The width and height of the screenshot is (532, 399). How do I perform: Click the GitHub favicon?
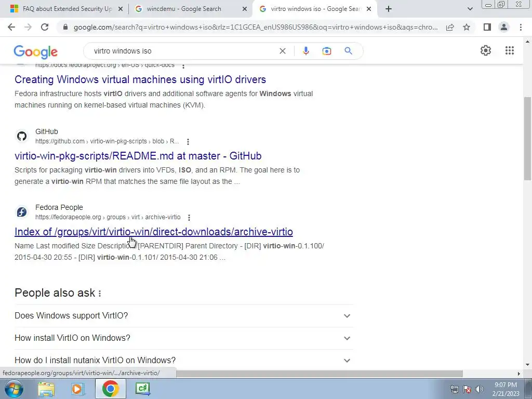22,136
